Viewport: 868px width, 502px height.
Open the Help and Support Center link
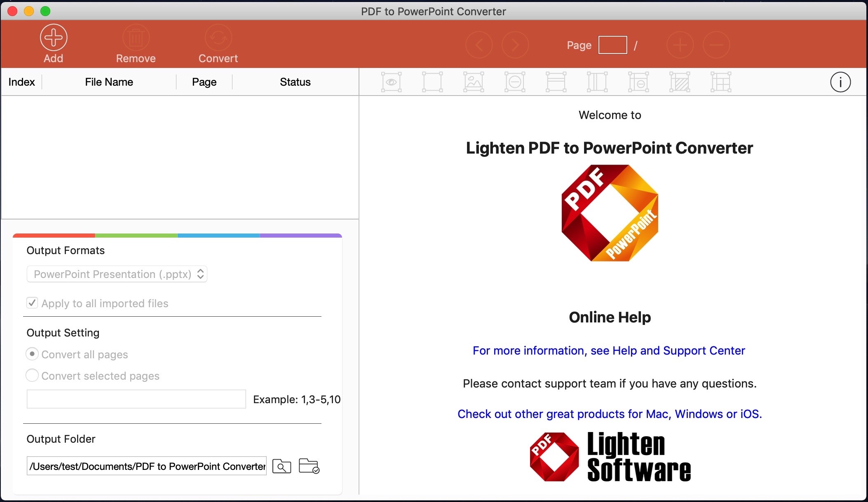click(x=609, y=350)
